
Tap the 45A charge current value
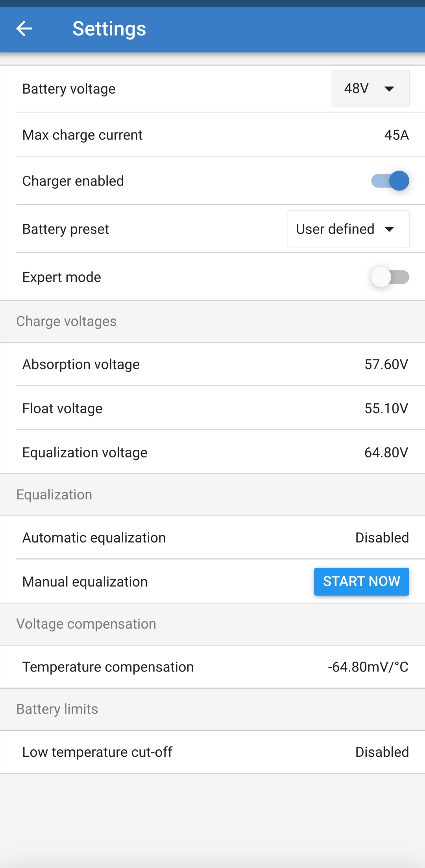pyautogui.click(x=396, y=135)
